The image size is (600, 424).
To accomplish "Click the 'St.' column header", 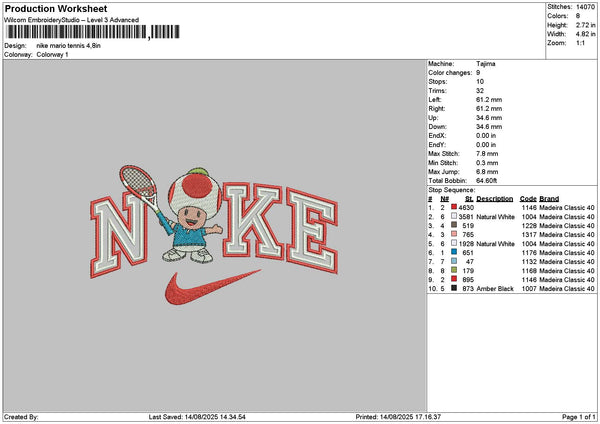I will pyautogui.click(x=470, y=199).
